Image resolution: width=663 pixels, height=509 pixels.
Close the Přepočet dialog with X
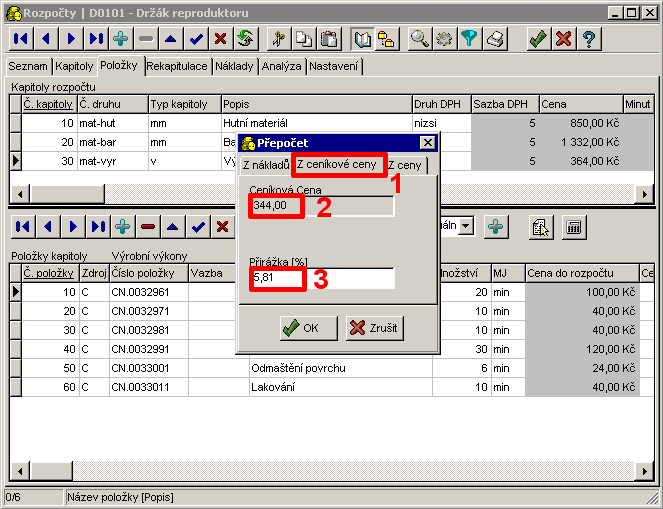427,143
